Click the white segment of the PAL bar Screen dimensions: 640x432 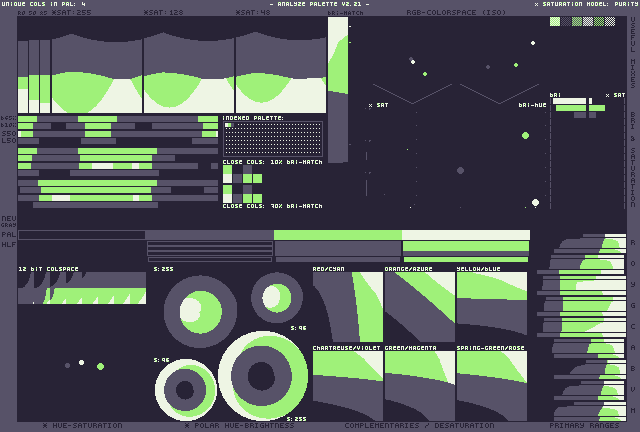(466, 235)
